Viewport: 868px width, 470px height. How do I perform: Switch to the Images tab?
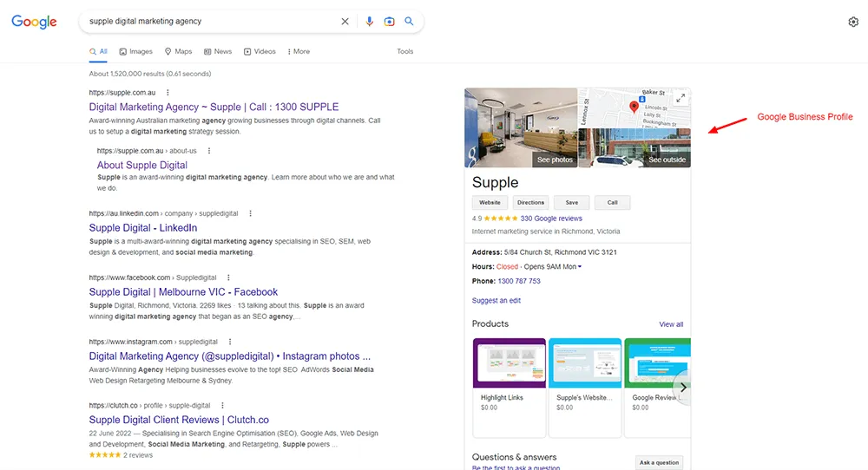[x=136, y=51]
